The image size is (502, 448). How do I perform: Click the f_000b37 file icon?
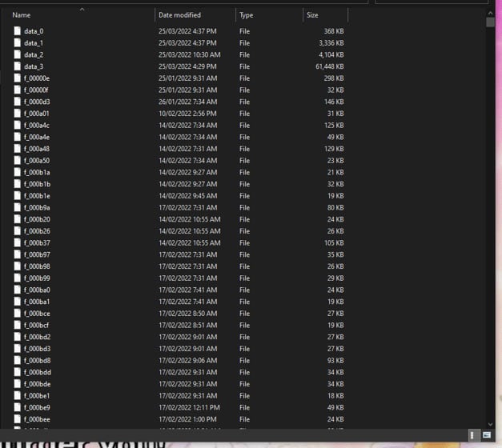point(17,243)
